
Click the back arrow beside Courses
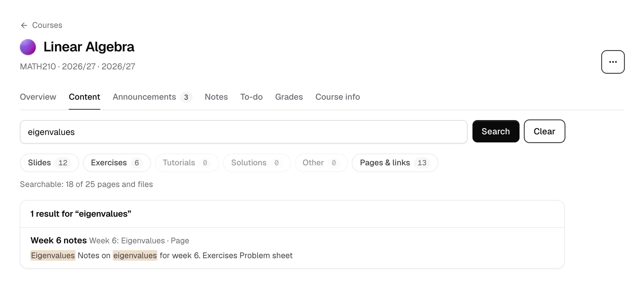[24, 25]
